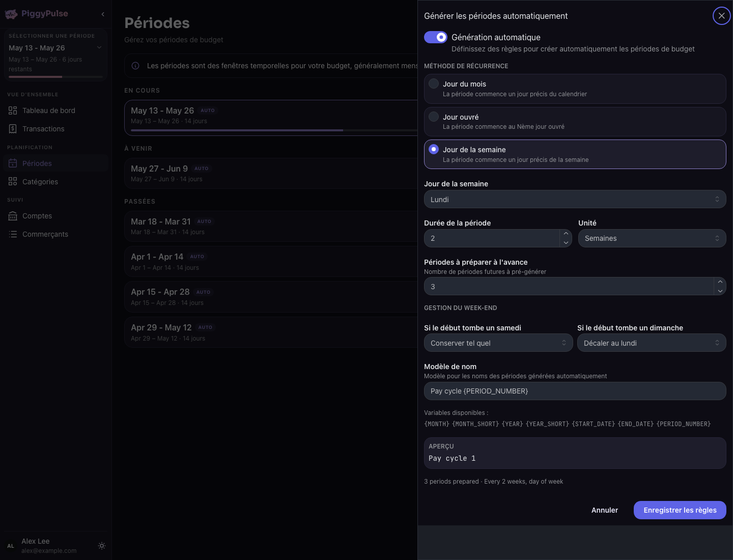The height and width of the screenshot is (560, 733).
Task: Open the dimanche Décaler au lundi dropdown
Action: [652, 343]
